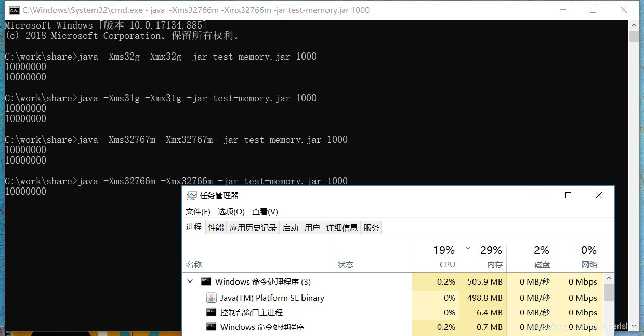The width and height of the screenshot is (644, 336).
Task: Switch to the Users tab
Action: pyautogui.click(x=312, y=227)
